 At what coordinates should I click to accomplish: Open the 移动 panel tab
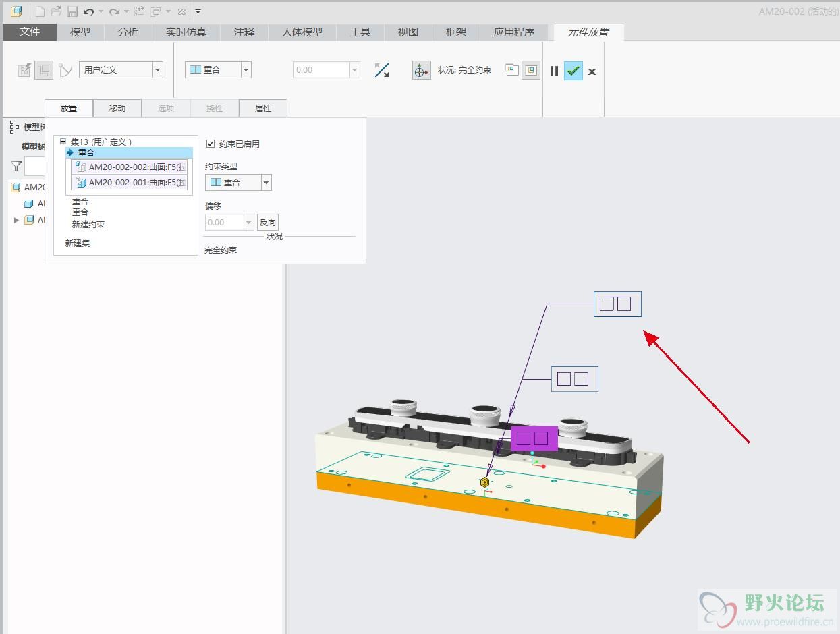tap(117, 108)
